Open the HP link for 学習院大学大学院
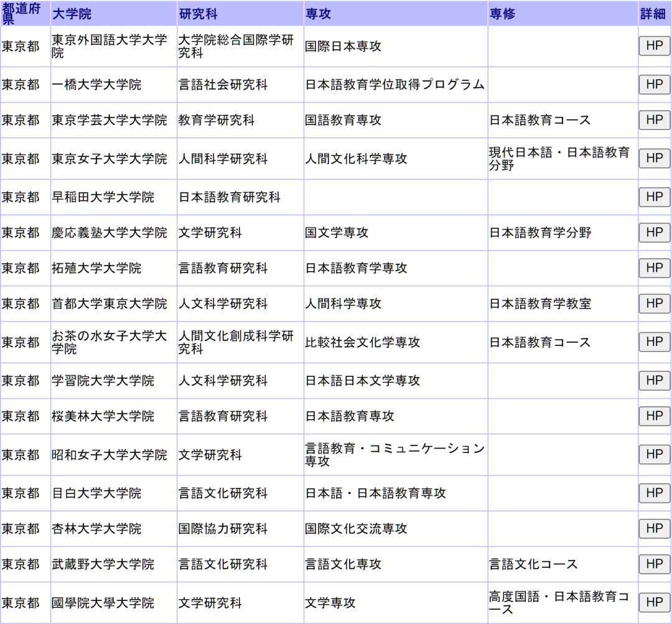This screenshot has height=624, width=672. click(x=654, y=380)
